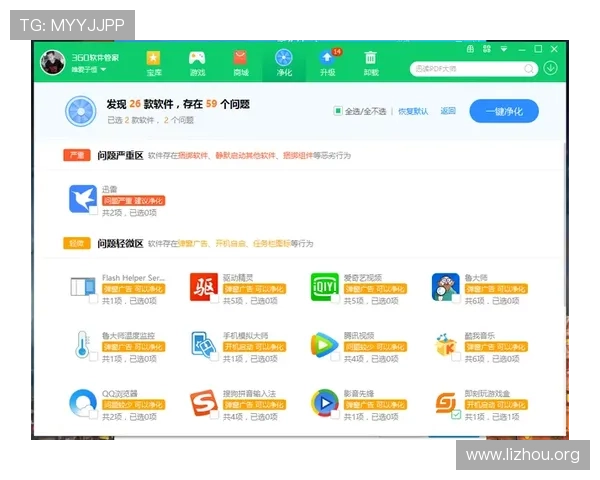
Task: Click the 迅雷 bird application icon
Action: [83, 199]
